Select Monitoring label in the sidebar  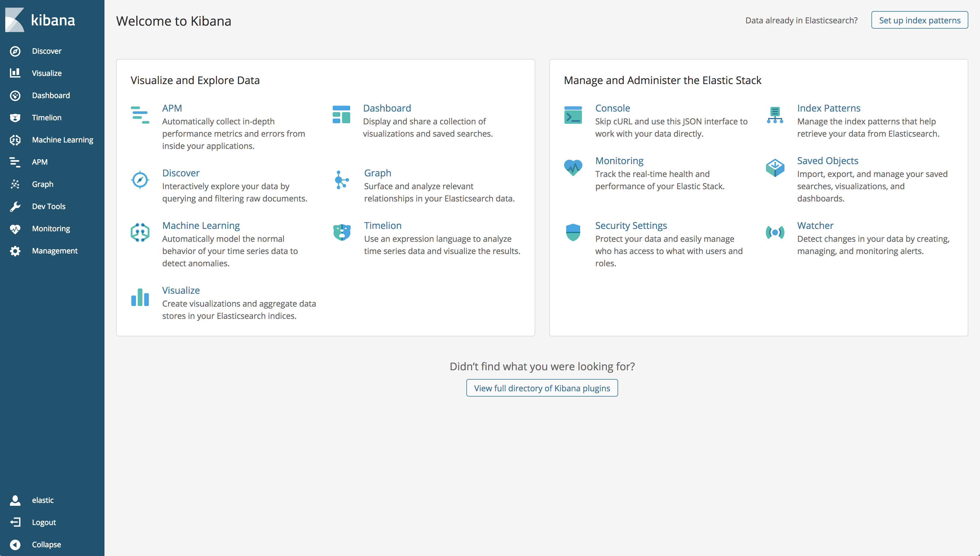coord(51,229)
